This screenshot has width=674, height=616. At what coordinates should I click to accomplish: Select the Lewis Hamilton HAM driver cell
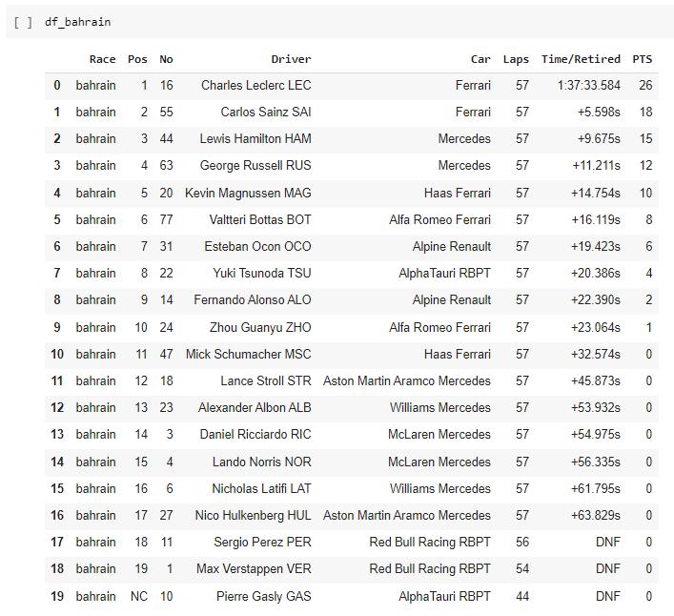point(255,139)
